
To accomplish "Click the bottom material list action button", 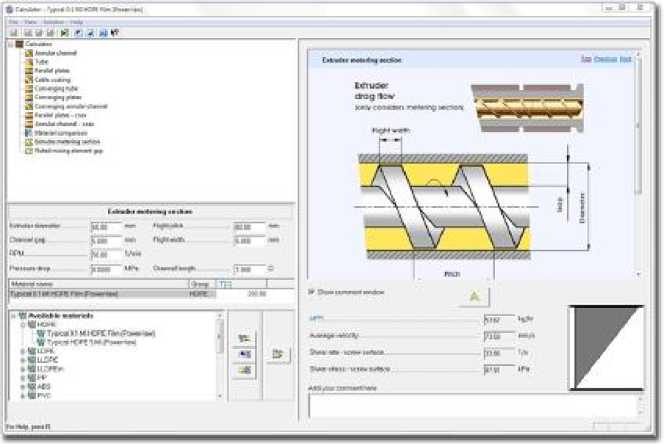I will 244,370.
